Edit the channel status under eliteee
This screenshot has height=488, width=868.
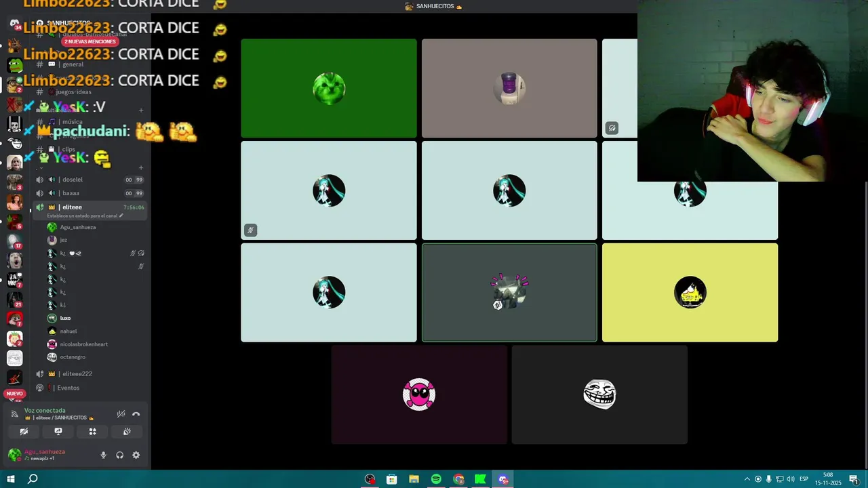click(x=85, y=216)
